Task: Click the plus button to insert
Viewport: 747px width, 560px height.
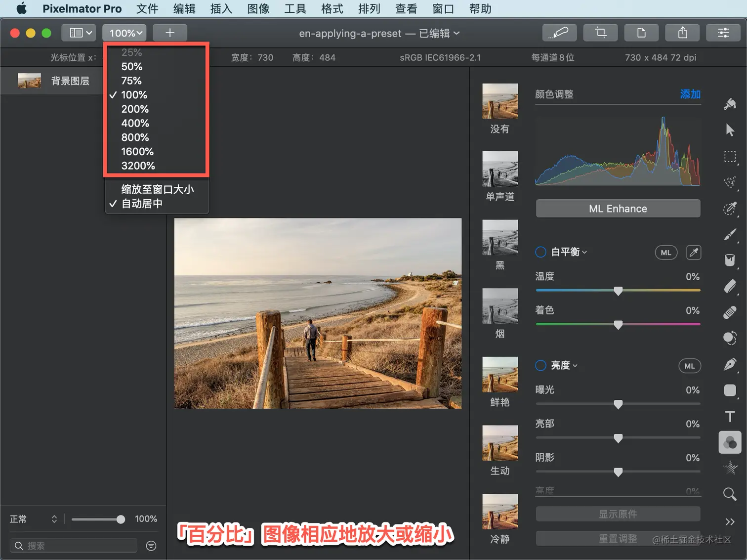Action: click(170, 33)
